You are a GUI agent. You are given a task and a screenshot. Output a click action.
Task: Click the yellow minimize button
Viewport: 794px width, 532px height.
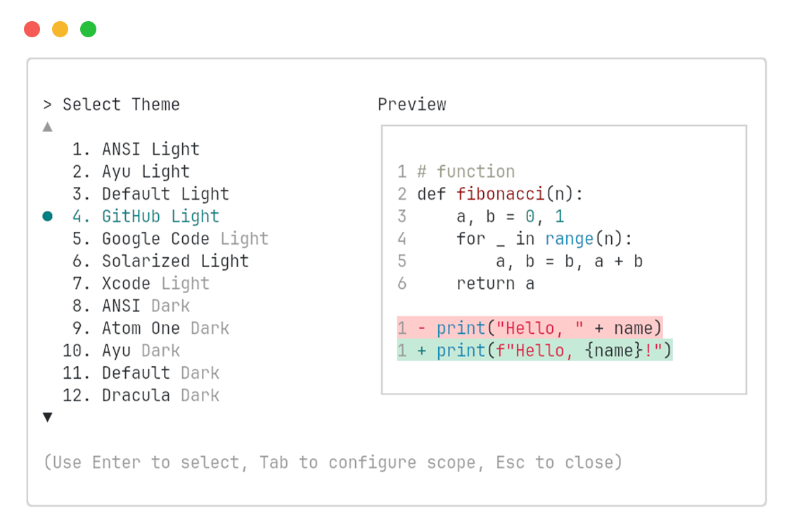60,29
